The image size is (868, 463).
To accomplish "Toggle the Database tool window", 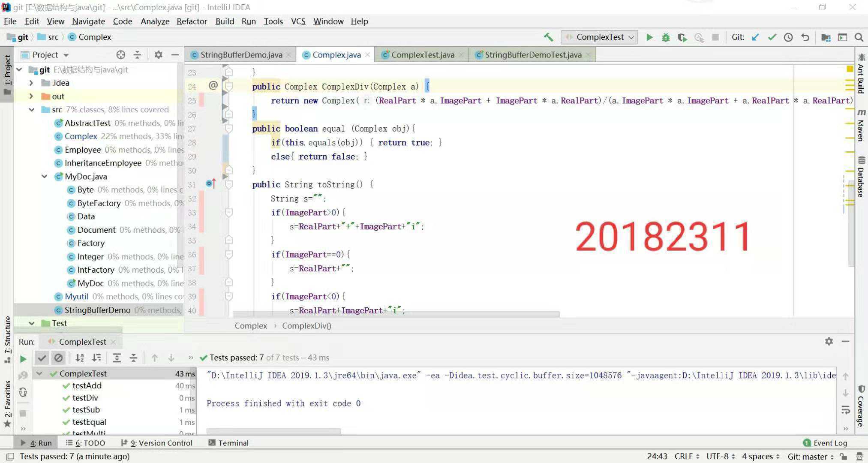I will pos(861,177).
